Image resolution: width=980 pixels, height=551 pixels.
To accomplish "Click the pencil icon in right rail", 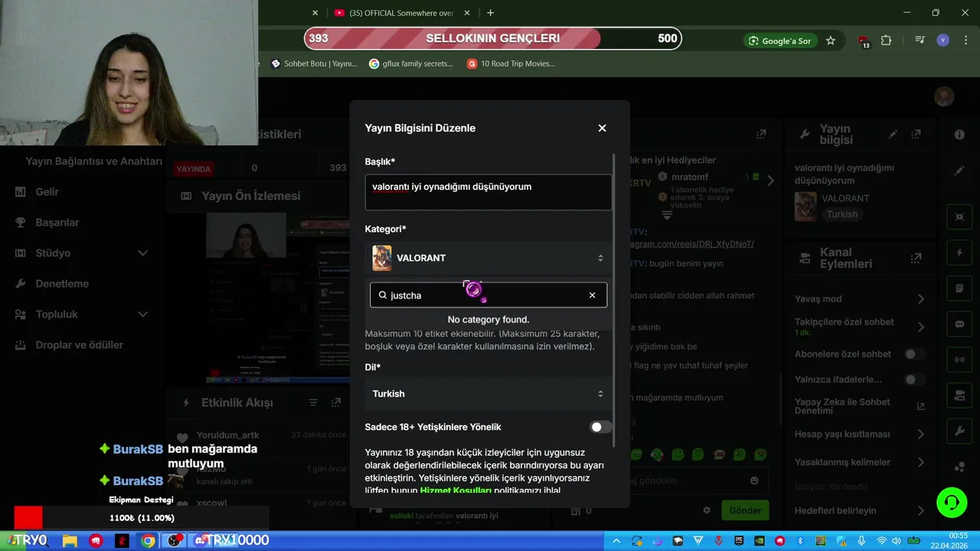I will click(x=959, y=171).
